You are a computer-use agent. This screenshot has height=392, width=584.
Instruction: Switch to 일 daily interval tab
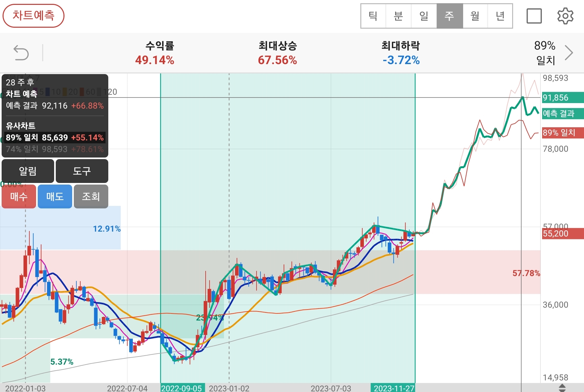(x=424, y=16)
